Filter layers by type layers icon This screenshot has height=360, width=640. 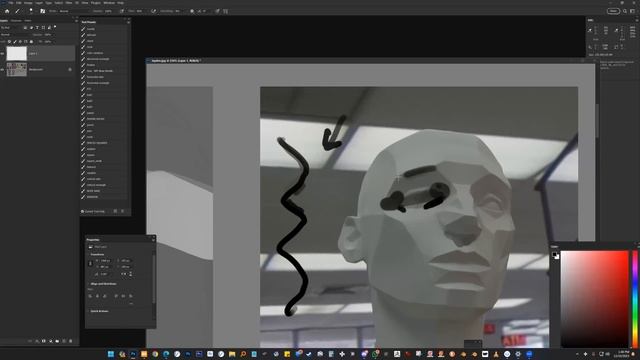[x=37, y=27]
